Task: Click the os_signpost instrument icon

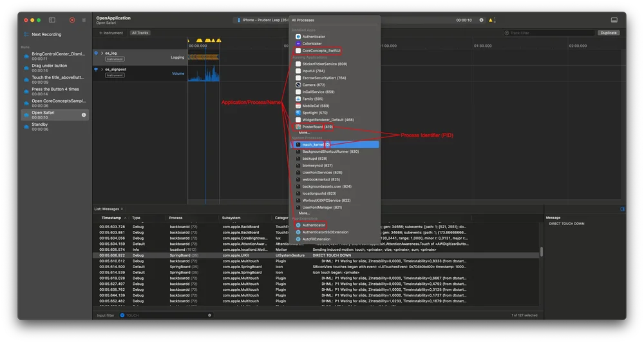Action: tap(96, 70)
